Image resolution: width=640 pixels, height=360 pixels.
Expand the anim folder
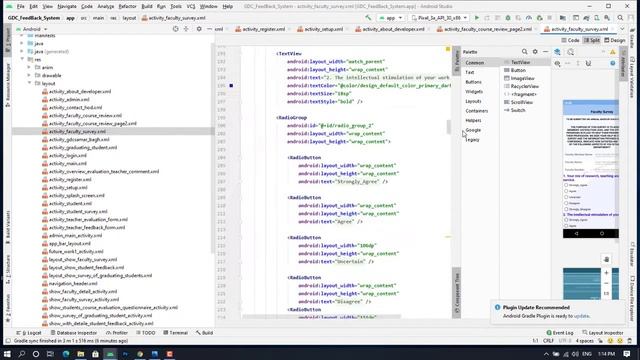[x=29, y=67]
